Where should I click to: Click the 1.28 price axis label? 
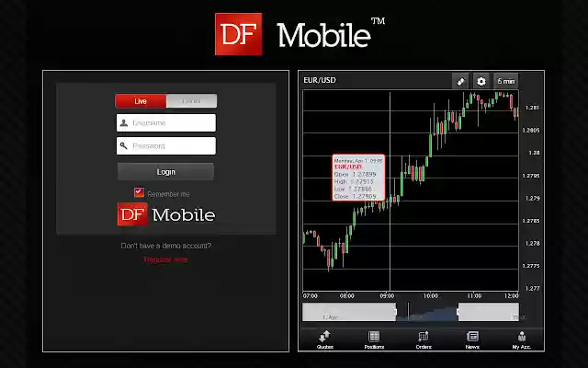click(534, 153)
